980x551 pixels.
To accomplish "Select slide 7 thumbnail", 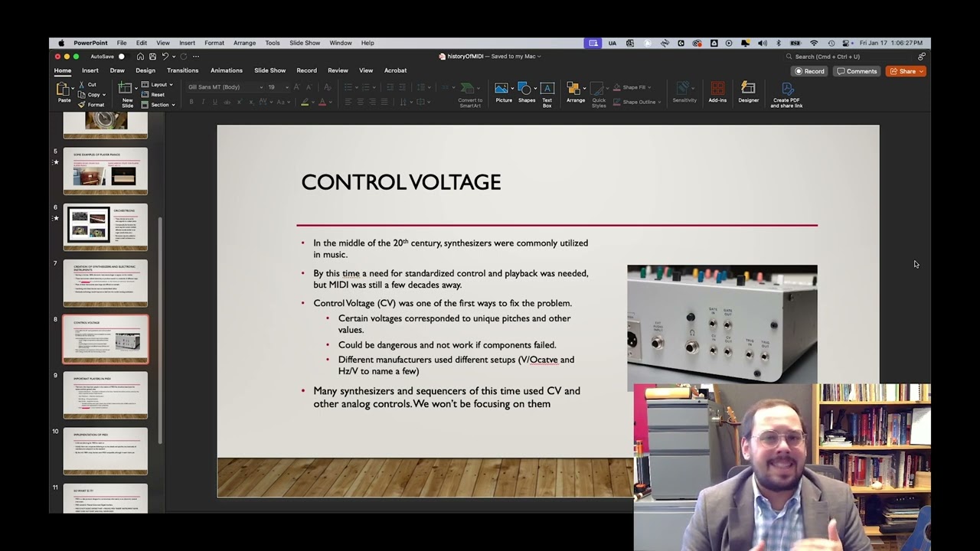I will [x=105, y=282].
